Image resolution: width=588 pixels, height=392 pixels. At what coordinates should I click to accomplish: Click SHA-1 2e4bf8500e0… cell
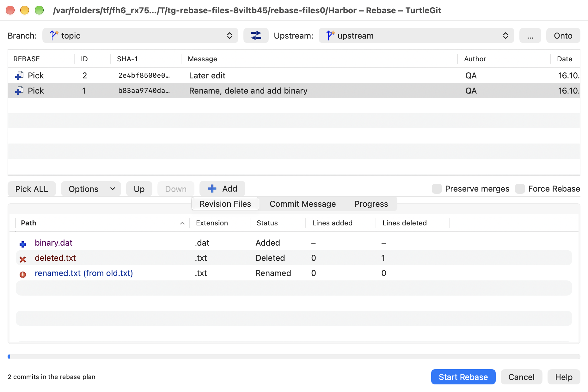[x=144, y=76]
